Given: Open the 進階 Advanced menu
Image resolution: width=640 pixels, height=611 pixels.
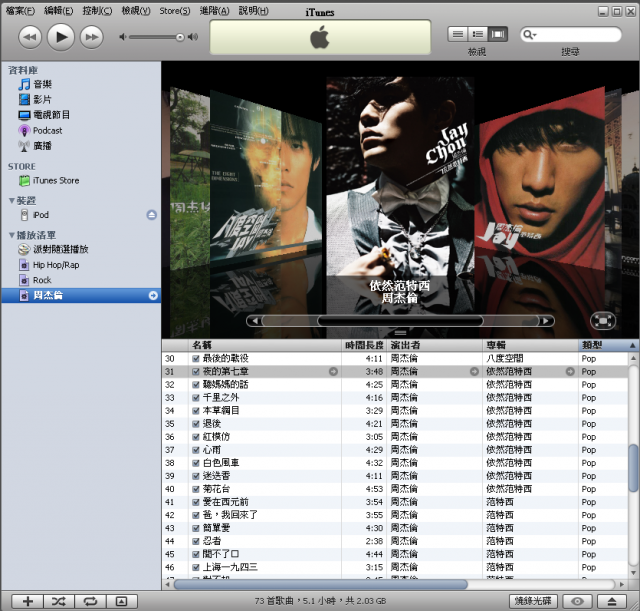Looking at the screenshot, I should 214,11.
